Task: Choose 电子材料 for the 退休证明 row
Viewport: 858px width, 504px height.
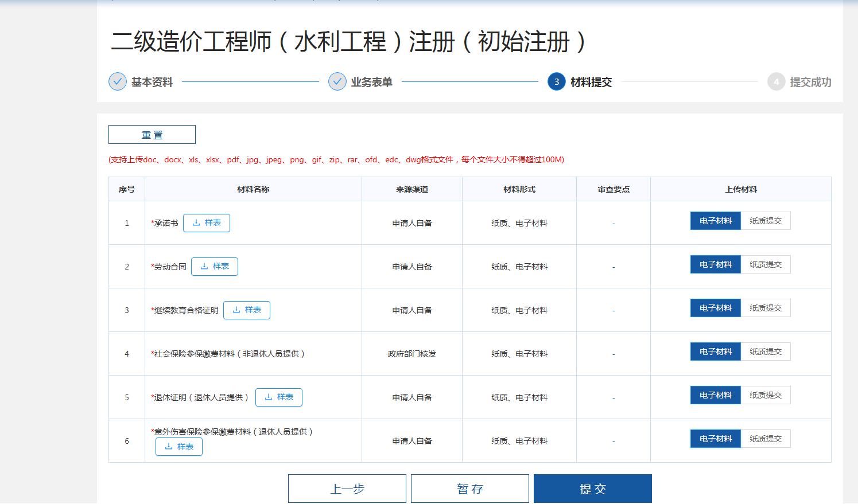Action: tap(716, 396)
